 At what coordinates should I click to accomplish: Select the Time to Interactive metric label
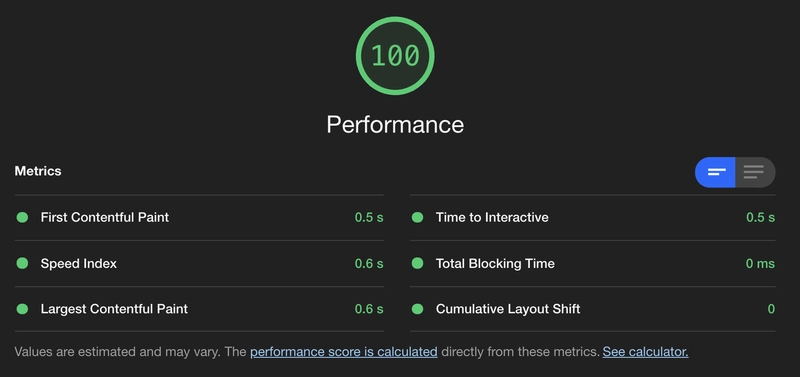point(492,217)
